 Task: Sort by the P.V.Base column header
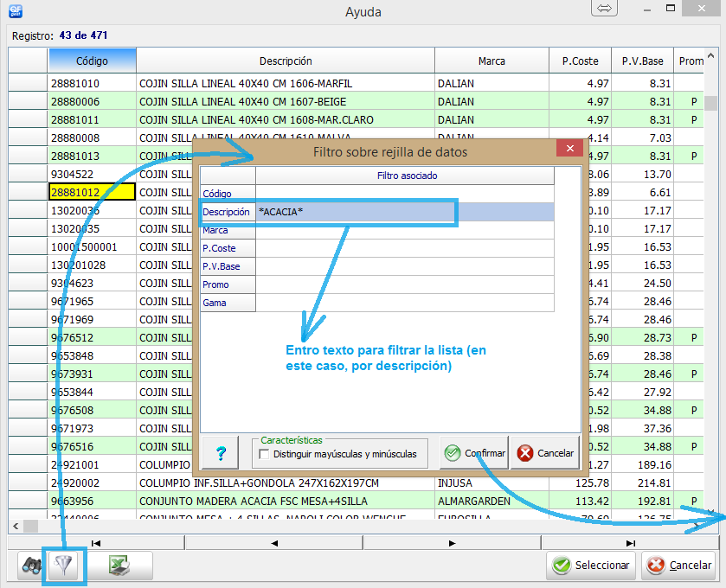coord(642,61)
